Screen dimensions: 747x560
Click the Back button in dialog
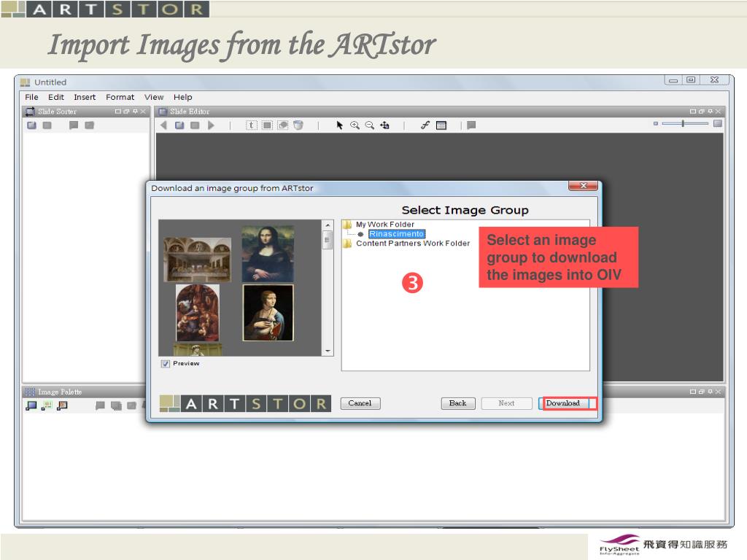tap(458, 403)
